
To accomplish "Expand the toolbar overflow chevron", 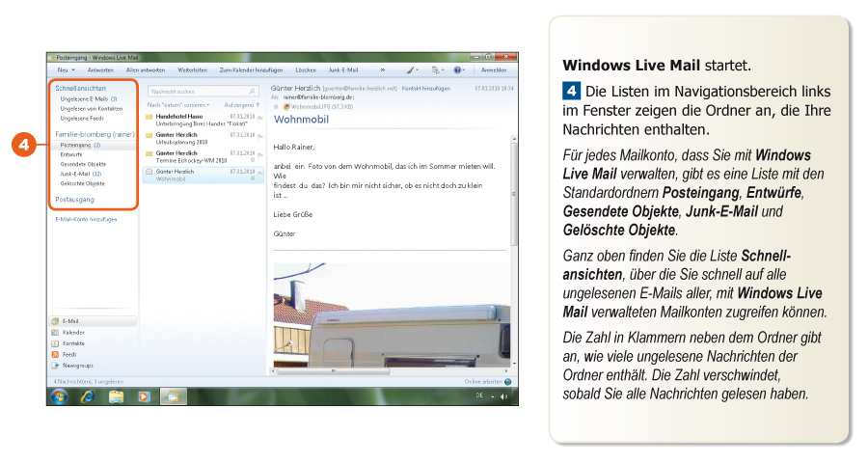I will pos(383,70).
